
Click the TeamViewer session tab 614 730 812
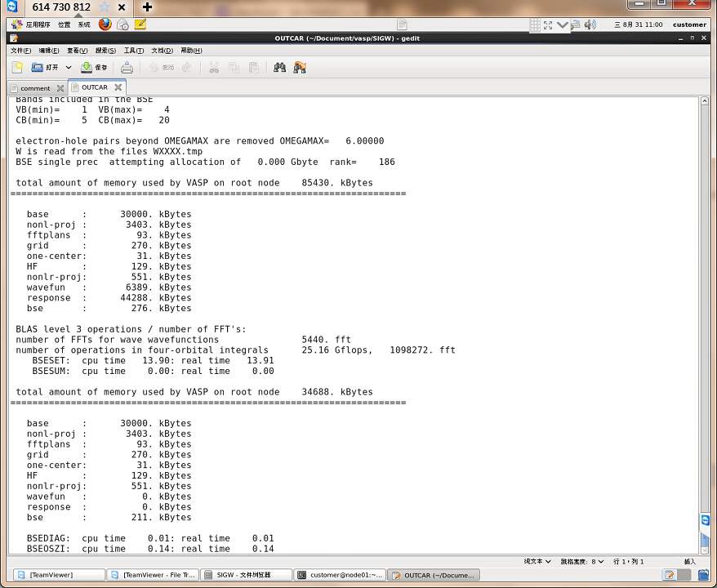[x=61, y=7]
